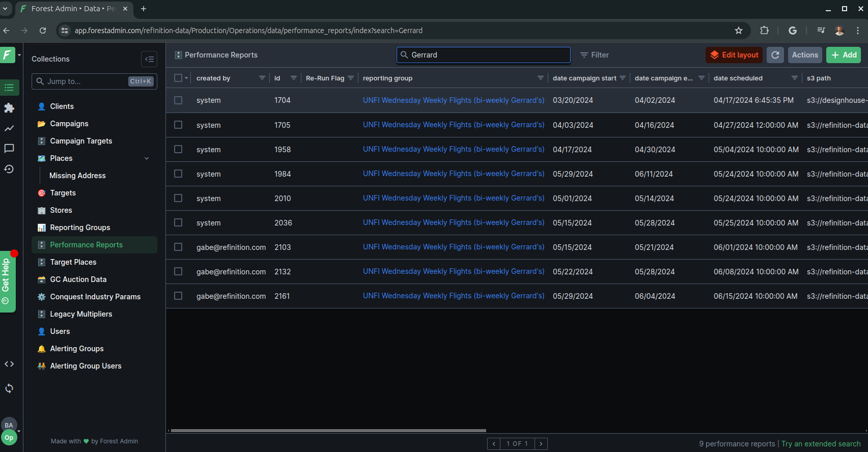Click the Edit layout button
The width and height of the screenshot is (868, 452).
coord(734,55)
